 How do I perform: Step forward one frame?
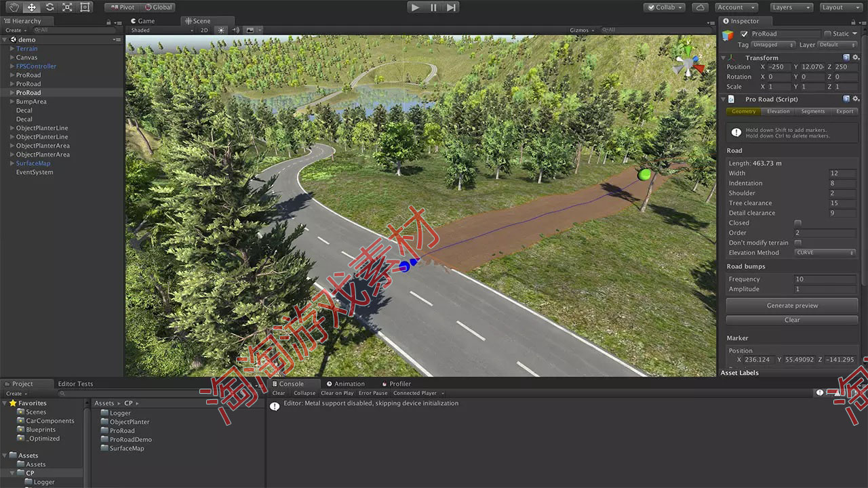451,7
